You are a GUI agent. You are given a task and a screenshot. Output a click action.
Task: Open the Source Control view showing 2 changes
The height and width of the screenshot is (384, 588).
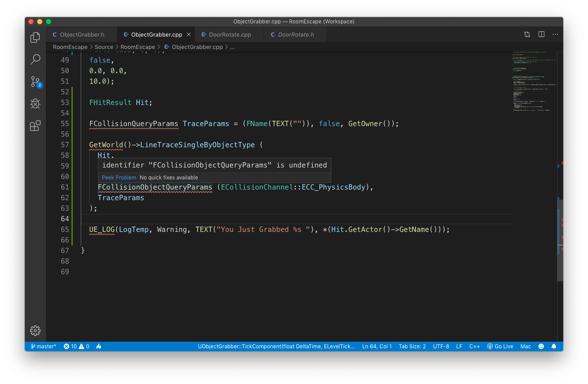coord(35,82)
